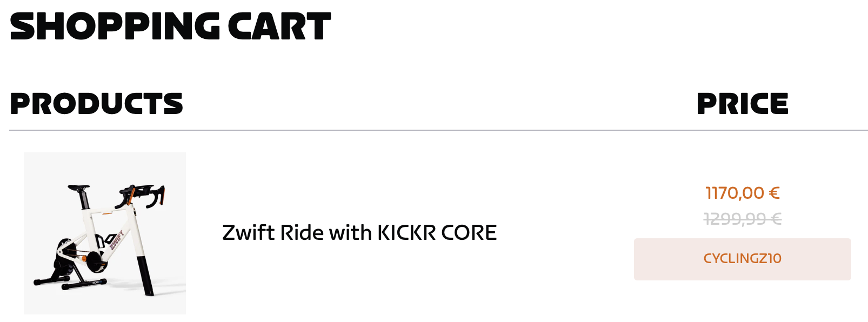The width and height of the screenshot is (868, 322).
Task: Click the Products column header
Action: tap(96, 104)
